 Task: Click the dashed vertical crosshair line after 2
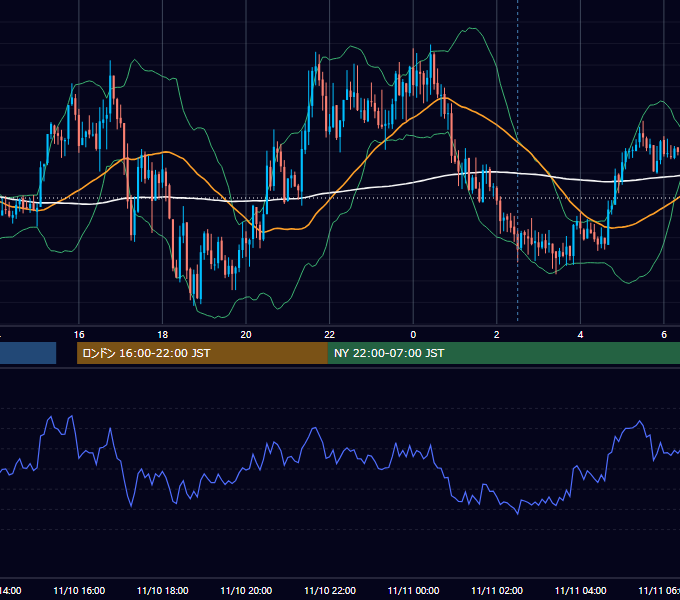(x=517, y=160)
